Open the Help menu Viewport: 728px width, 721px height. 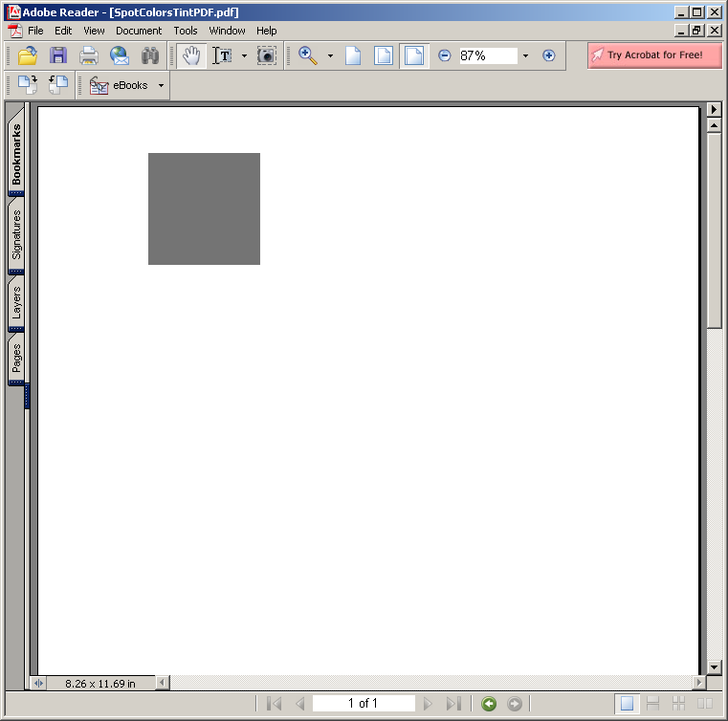(x=267, y=31)
